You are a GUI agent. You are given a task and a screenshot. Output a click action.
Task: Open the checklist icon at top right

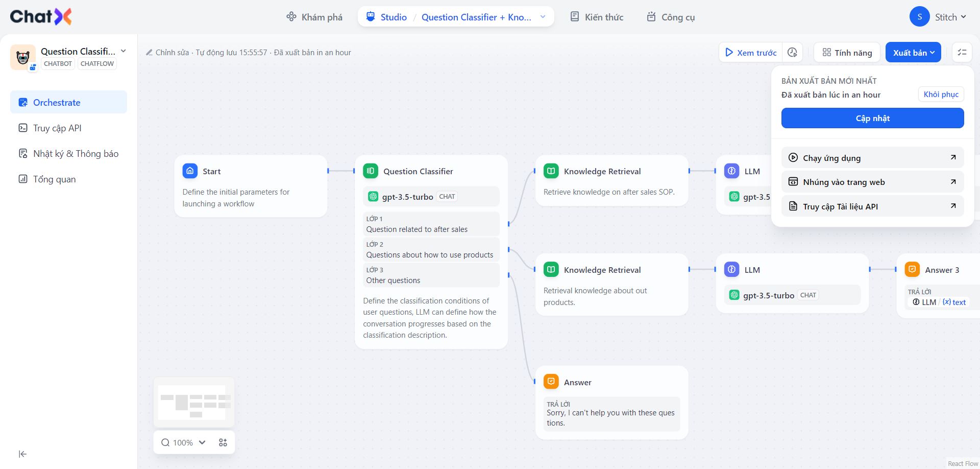click(x=962, y=53)
